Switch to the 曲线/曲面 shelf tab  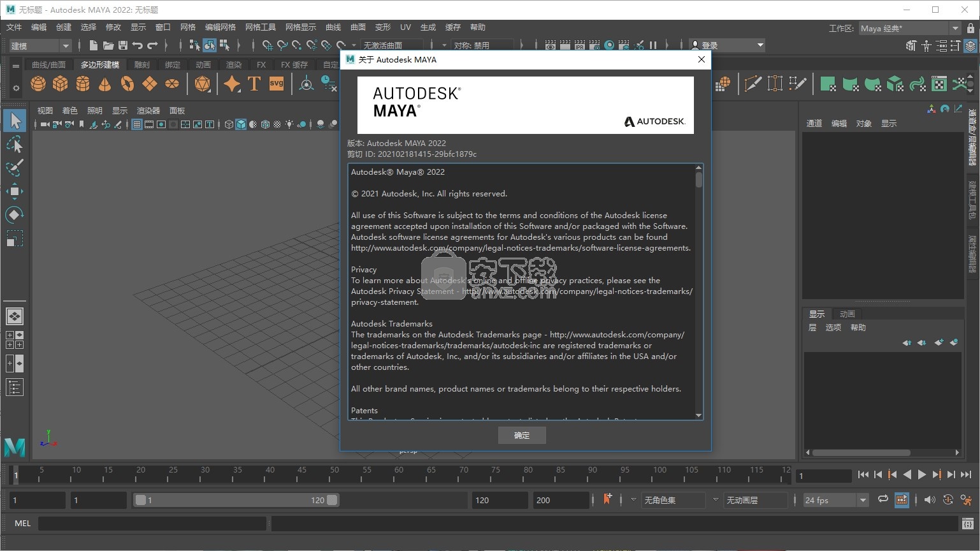coord(48,65)
